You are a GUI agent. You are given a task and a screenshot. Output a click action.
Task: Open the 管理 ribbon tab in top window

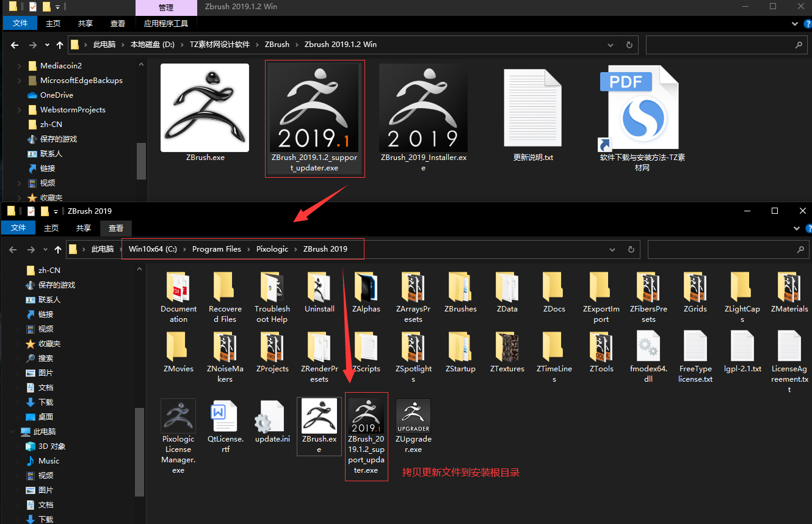166,8
